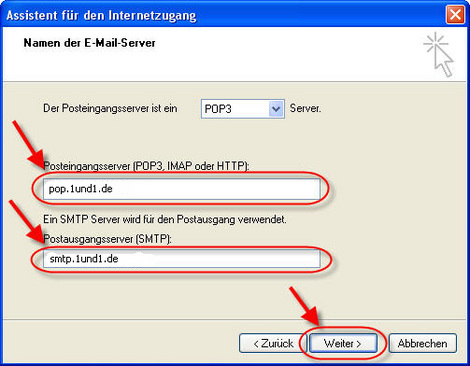Click the 'Namen der E-Mail-Server' heading
The image size is (470, 366).
point(89,43)
